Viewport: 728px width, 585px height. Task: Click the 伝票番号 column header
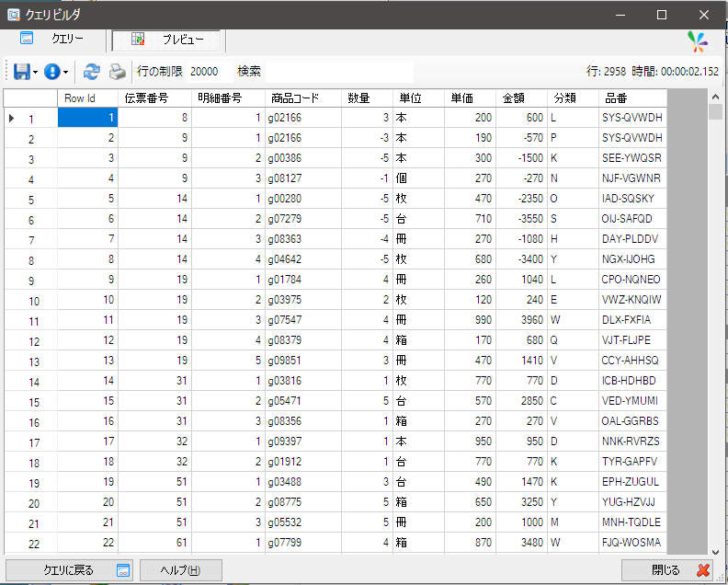154,98
